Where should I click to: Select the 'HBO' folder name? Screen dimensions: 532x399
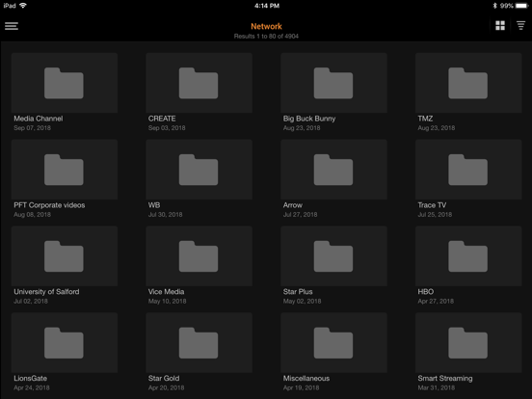426,291
